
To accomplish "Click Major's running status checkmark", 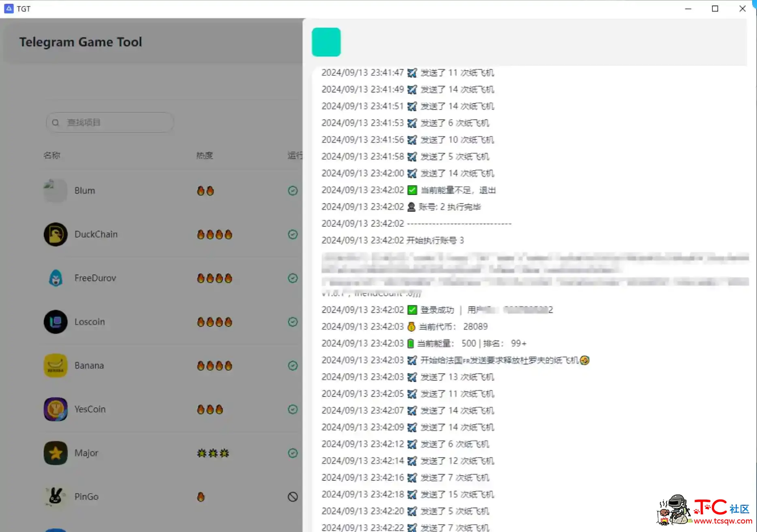I will pyautogui.click(x=293, y=453).
